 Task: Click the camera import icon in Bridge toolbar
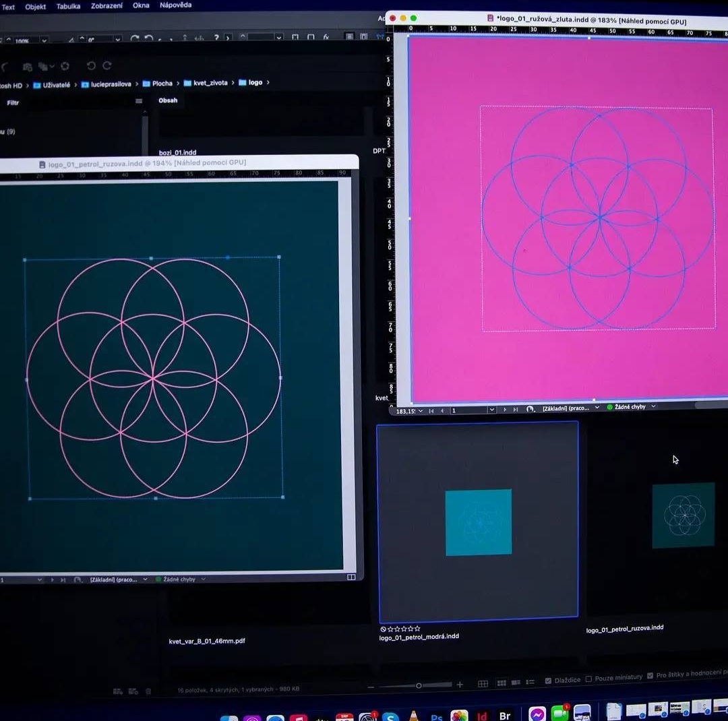click(x=28, y=67)
